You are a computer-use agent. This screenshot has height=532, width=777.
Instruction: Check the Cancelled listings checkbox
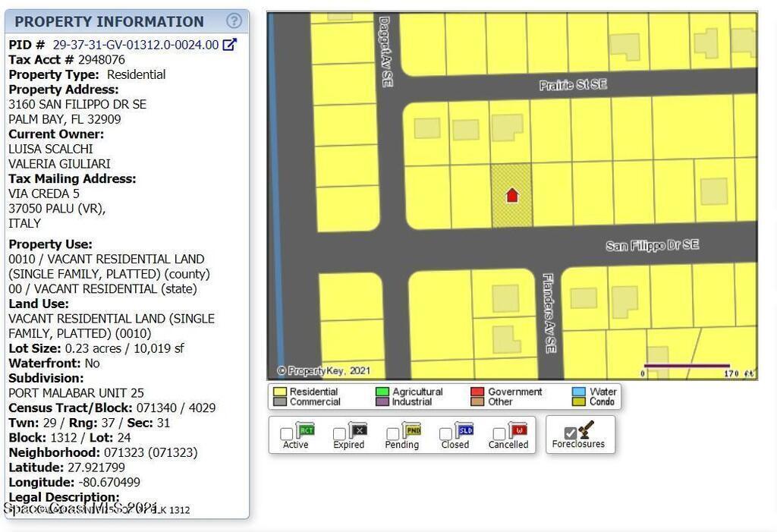click(x=499, y=434)
